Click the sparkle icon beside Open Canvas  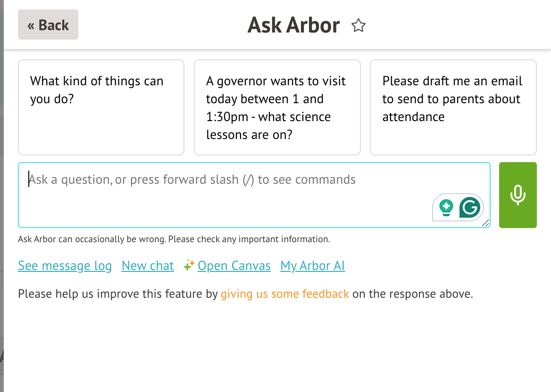coord(189,265)
